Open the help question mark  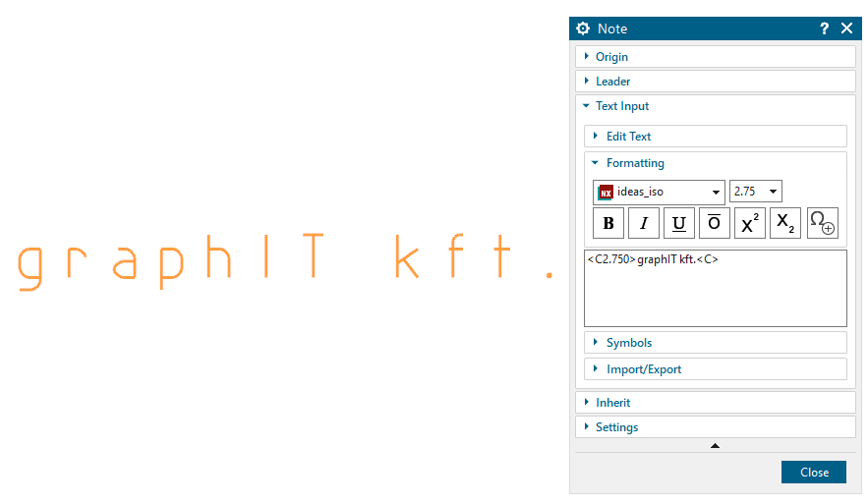click(825, 28)
